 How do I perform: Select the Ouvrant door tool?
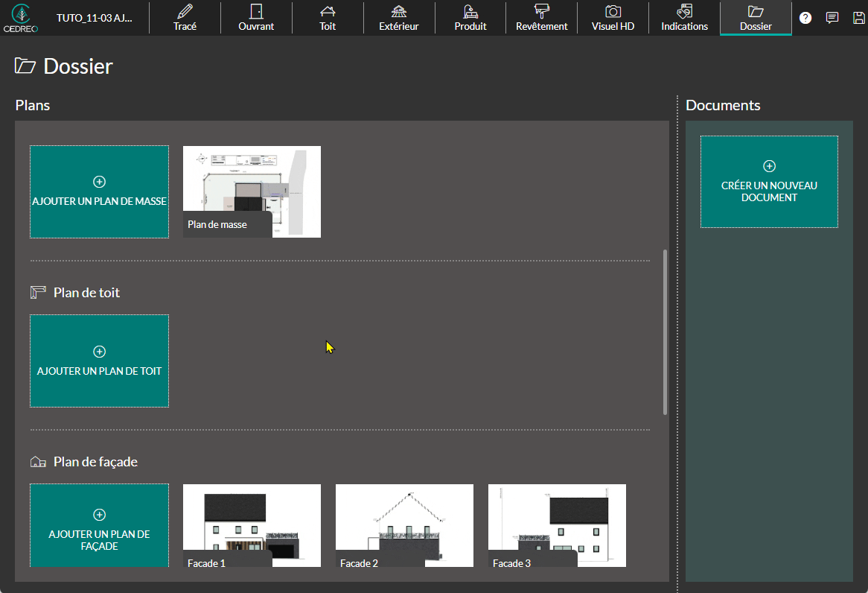point(256,18)
